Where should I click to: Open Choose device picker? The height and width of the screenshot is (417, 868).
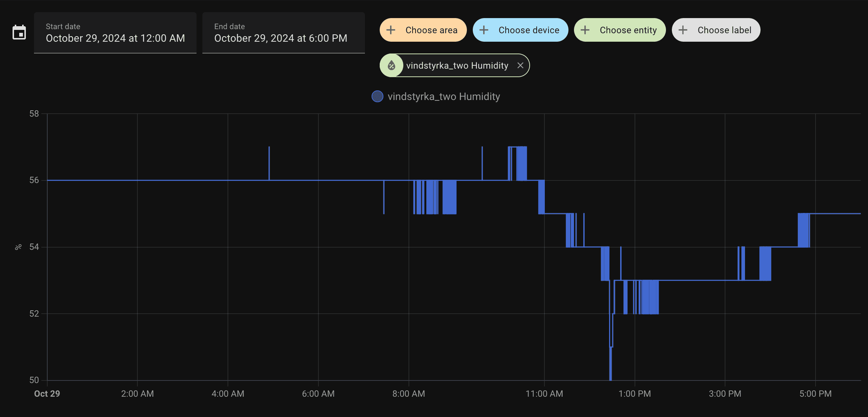point(529,30)
